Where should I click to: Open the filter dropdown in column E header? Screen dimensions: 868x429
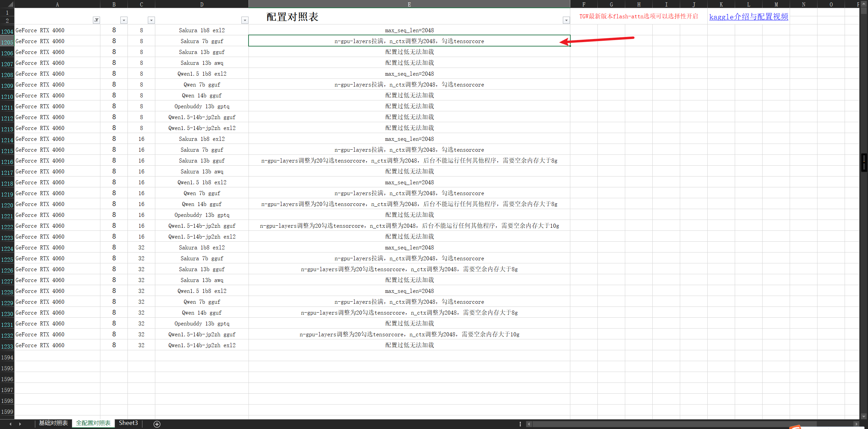[566, 20]
